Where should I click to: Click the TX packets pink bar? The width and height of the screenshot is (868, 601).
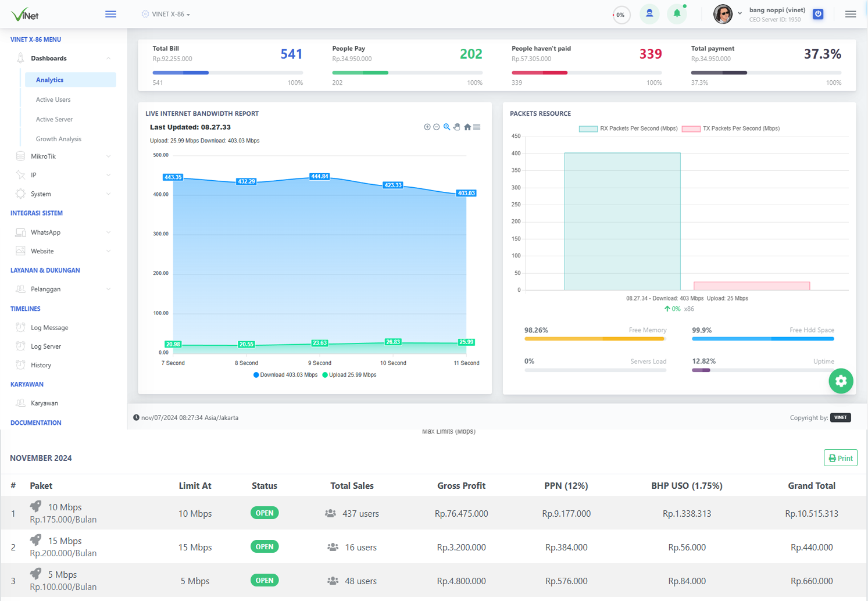[x=752, y=286]
